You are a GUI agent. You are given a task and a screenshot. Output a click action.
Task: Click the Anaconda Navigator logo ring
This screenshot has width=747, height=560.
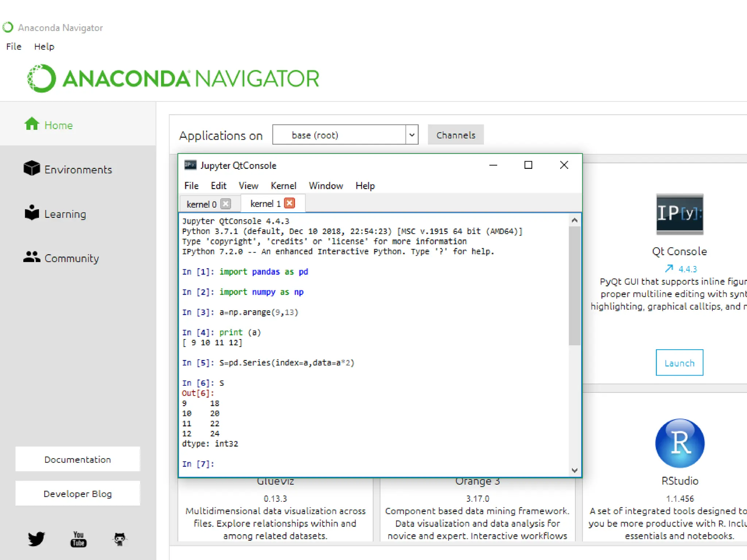point(42,78)
